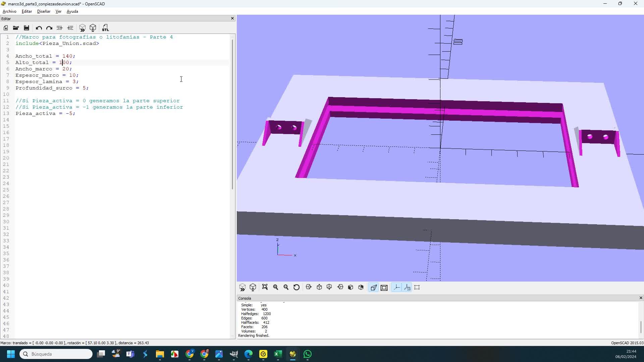Open the Ver menu
The height and width of the screenshot is (362, 644).
[58, 11]
